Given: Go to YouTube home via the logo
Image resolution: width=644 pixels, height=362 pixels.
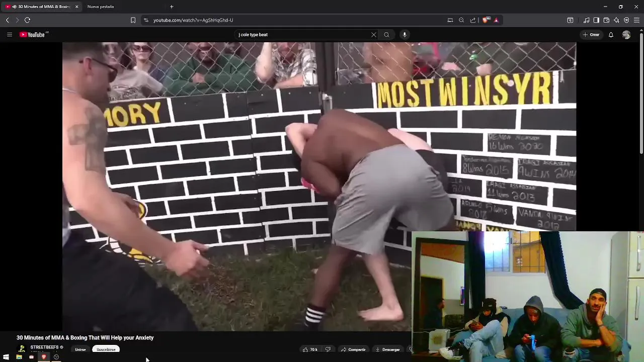Looking at the screenshot, I should [33, 35].
